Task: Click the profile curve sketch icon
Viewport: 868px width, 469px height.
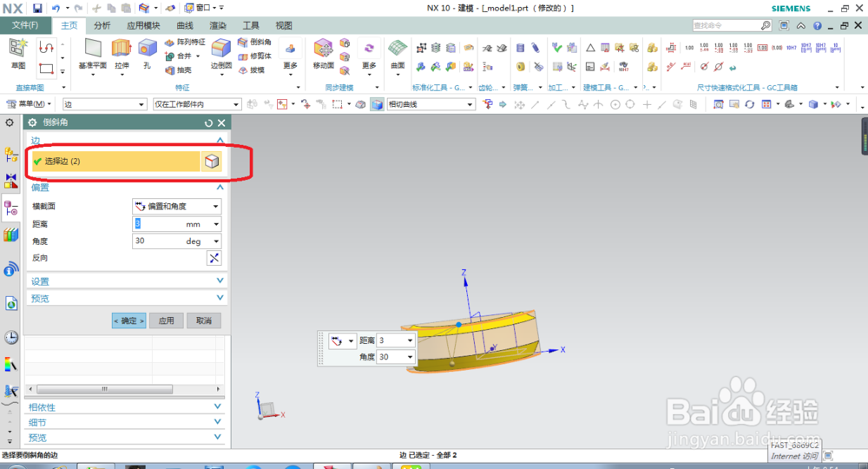Action: pos(46,48)
